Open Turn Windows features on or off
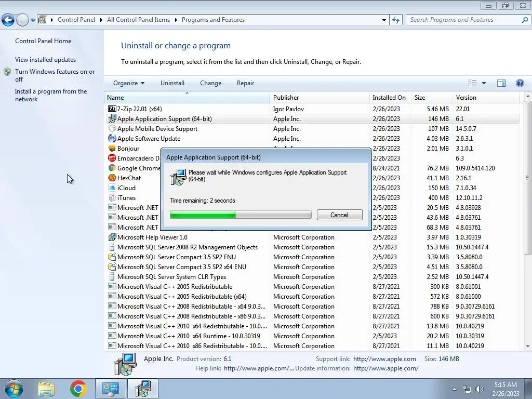 point(55,75)
